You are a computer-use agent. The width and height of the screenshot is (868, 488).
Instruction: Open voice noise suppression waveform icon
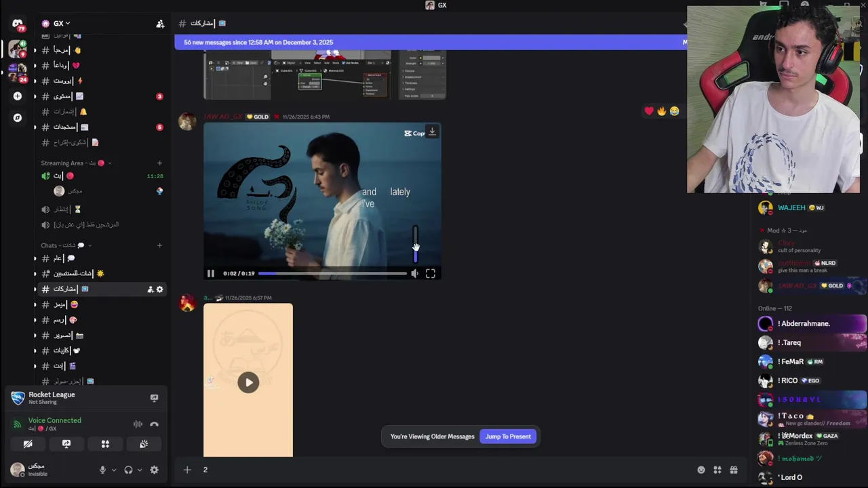click(x=138, y=424)
